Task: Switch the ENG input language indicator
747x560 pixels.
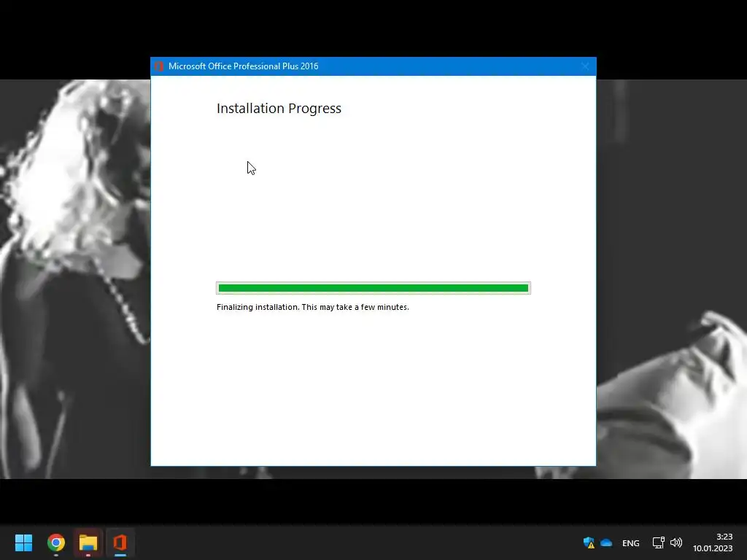Action: coord(631,542)
